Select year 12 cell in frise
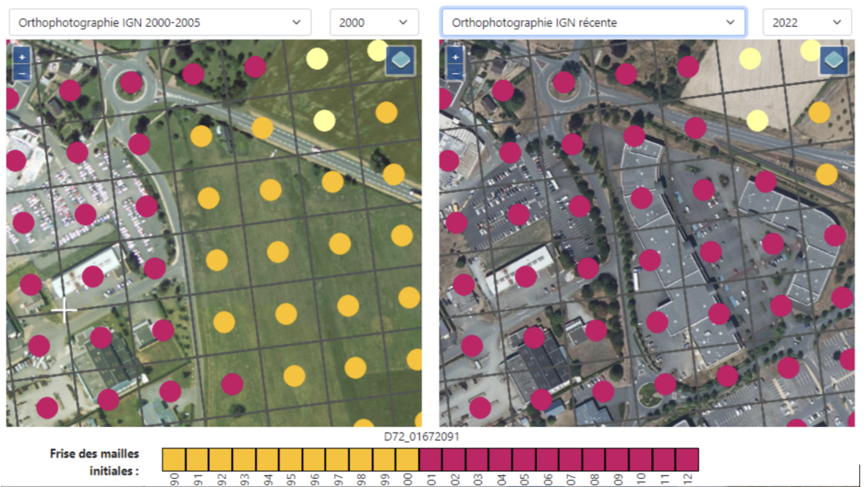This screenshot has height=487, width=868. point(687,459)
